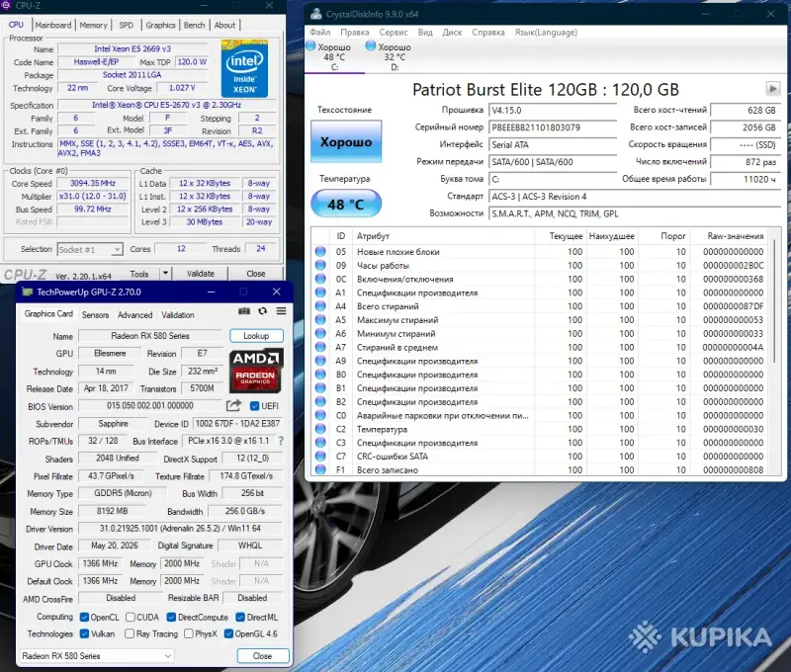
Task: Toggle the Ray Tracing checkbox
Action: pyautogui.click(x=130, y=633)
